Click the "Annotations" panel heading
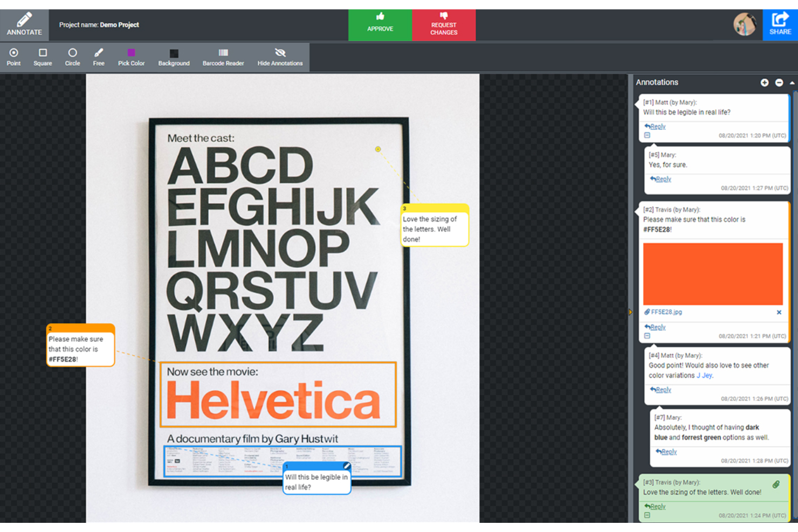The height and width of the screenshot is (532, 798). pos(657,82)
